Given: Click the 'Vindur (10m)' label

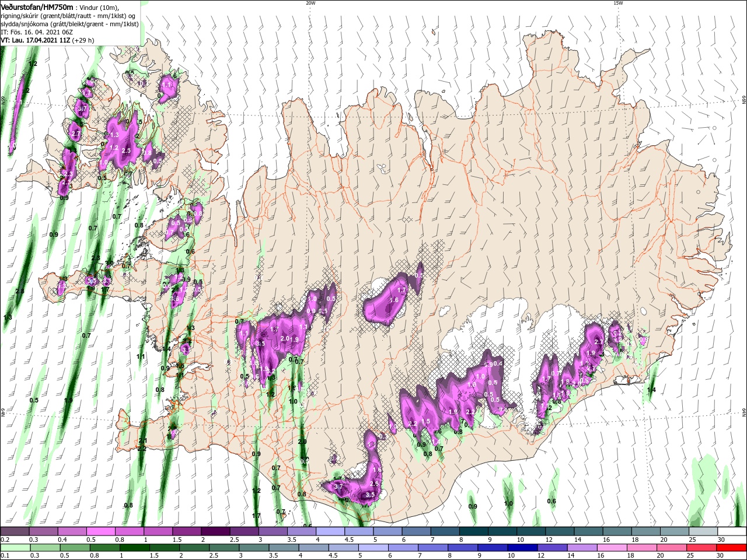Looking at the screenshot, I should coord(99,8).
